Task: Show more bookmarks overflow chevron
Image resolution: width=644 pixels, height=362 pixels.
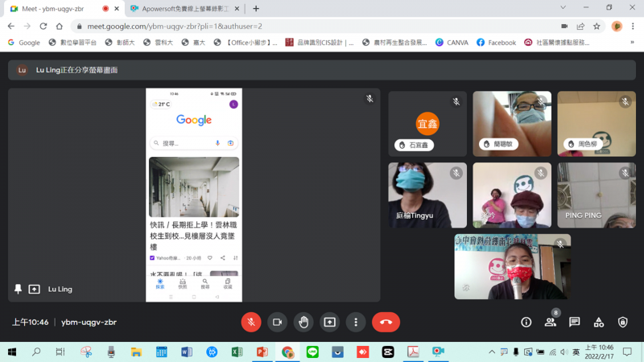Action: coord(632,43)
